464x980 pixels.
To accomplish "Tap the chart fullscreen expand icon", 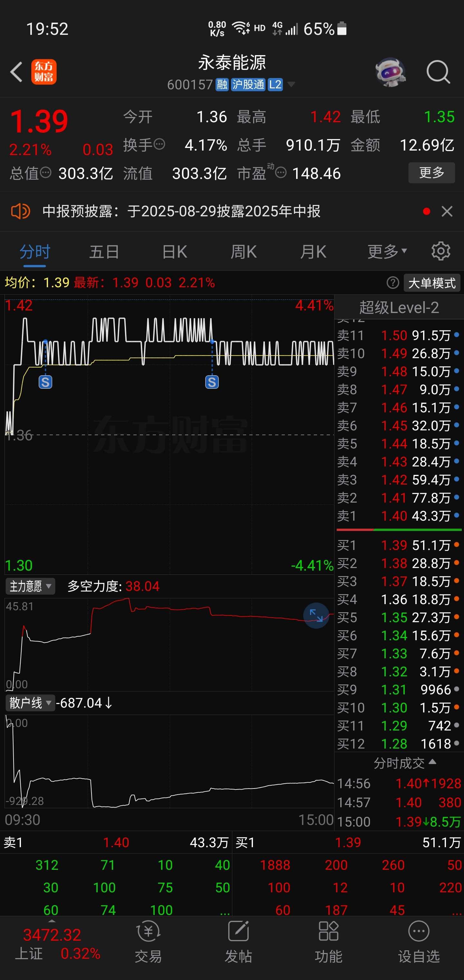I will tap(316, 615).
